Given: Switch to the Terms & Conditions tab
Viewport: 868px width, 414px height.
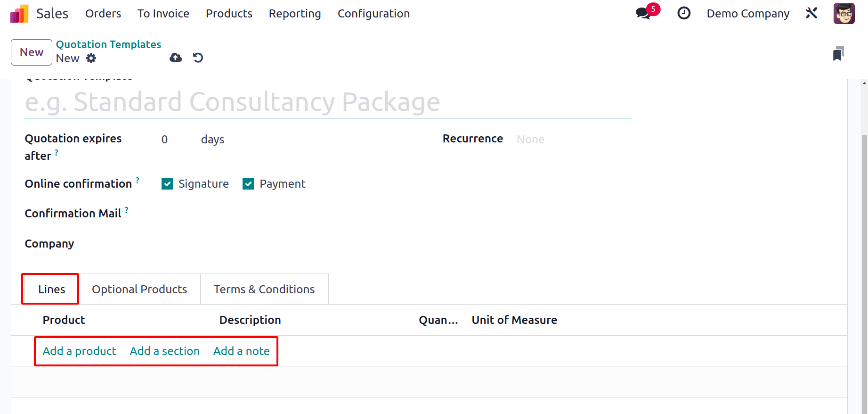Looking at the screenshot, I should click(264, 289).
